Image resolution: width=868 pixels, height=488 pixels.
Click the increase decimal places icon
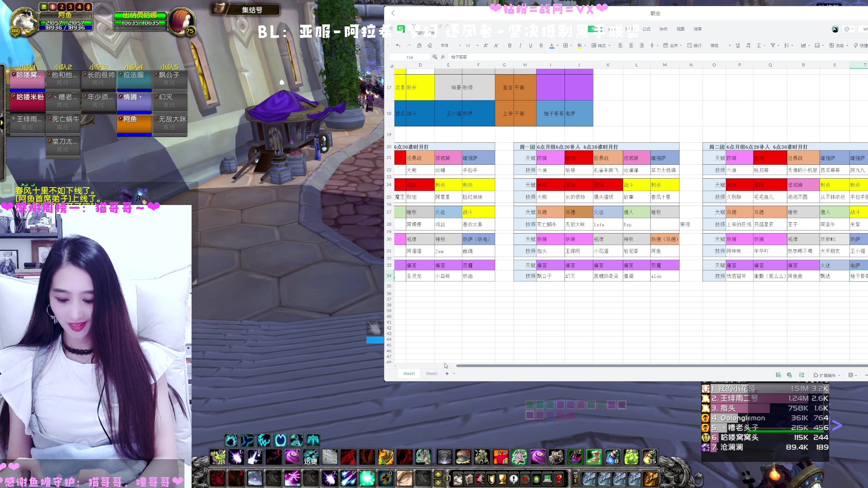738,45
